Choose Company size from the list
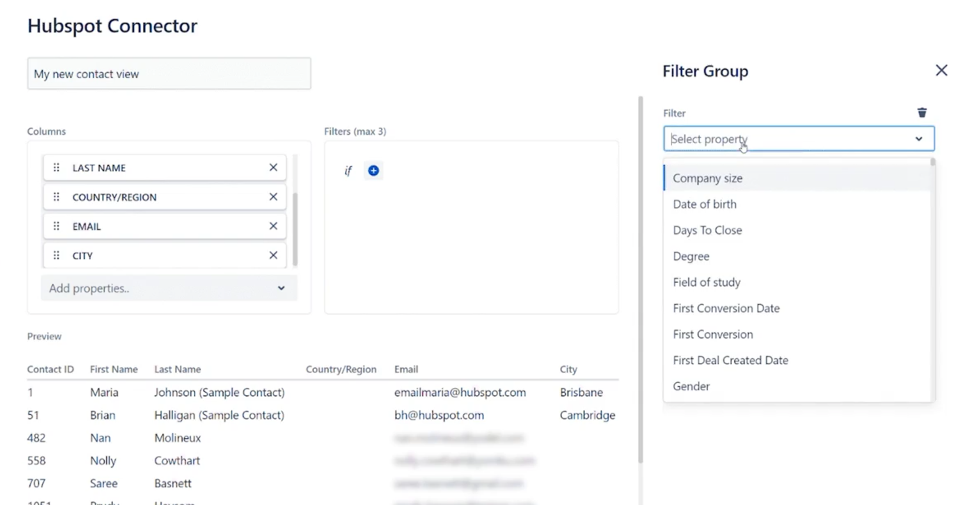 pos(708,178)
